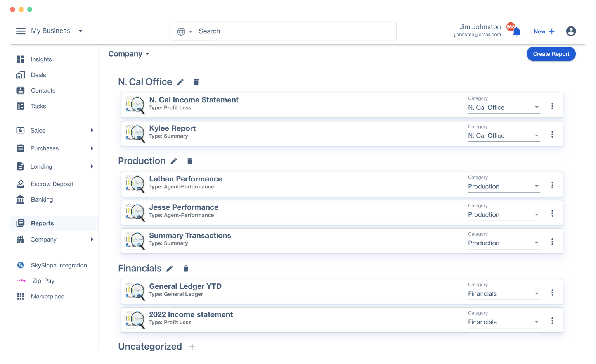
Task: Click the search input field
Action: coord(283,31)
